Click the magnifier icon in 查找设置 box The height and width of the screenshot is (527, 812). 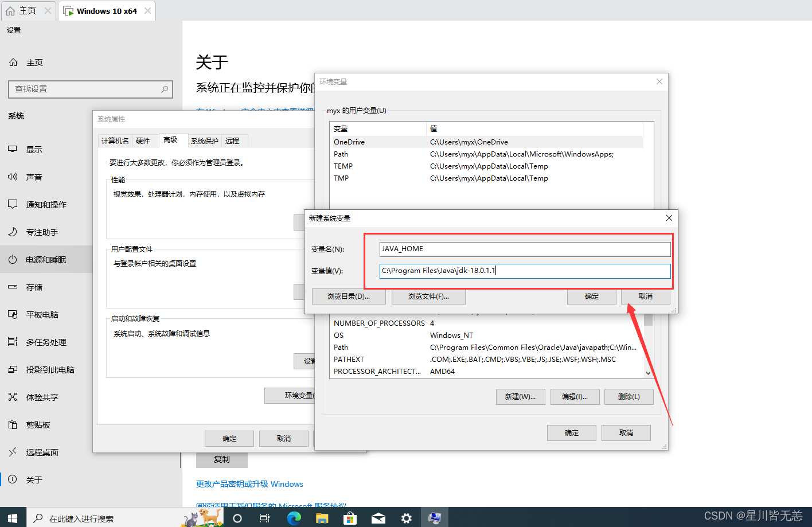click(165, 89)
